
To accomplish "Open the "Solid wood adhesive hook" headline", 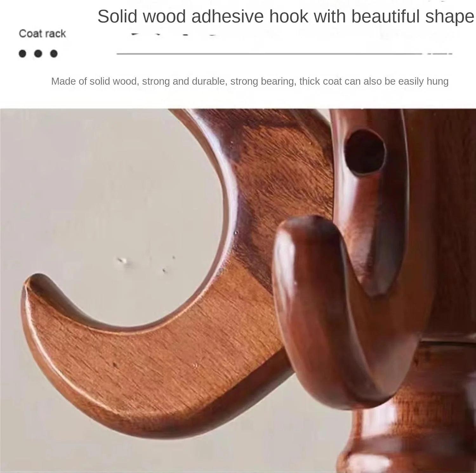I will click(x=285, y=16).
